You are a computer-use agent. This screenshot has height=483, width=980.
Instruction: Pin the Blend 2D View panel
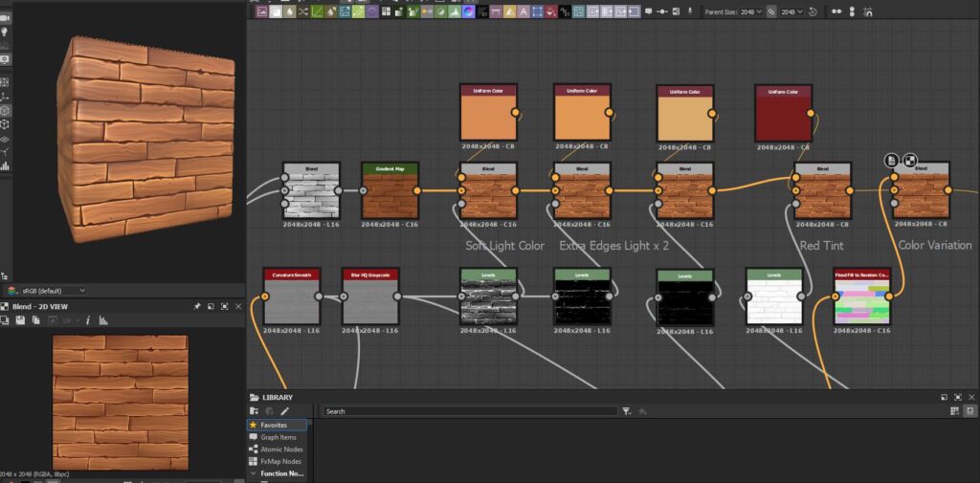point(197,306)
